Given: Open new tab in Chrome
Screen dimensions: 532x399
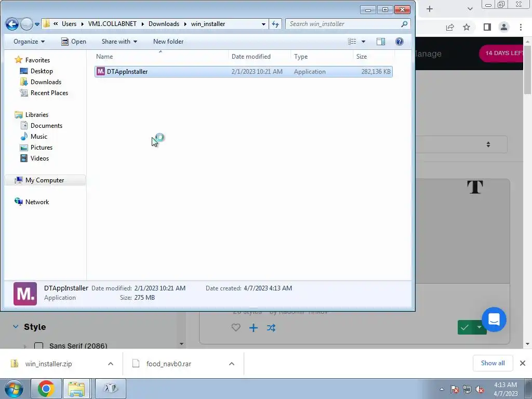Looking at the screenshot, I should [x=430, y=9].
